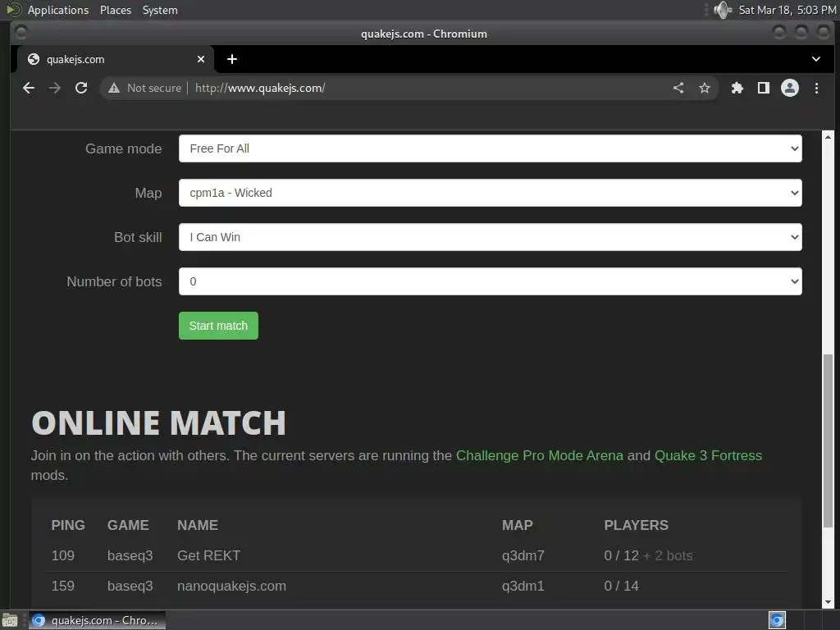This screenshot has width=840, height=630.
Task: Click ping value 109
Action: click(x=62, y=555)
